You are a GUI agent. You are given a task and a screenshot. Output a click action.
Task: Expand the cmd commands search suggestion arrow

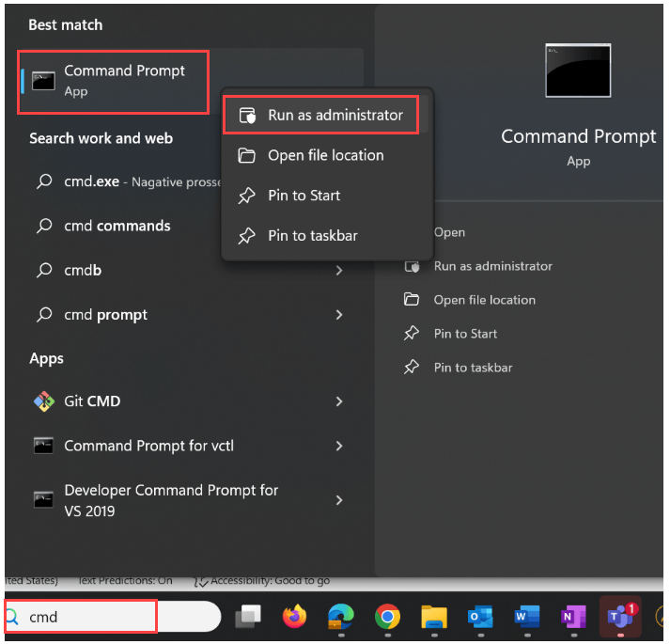(x=339, y=226)
